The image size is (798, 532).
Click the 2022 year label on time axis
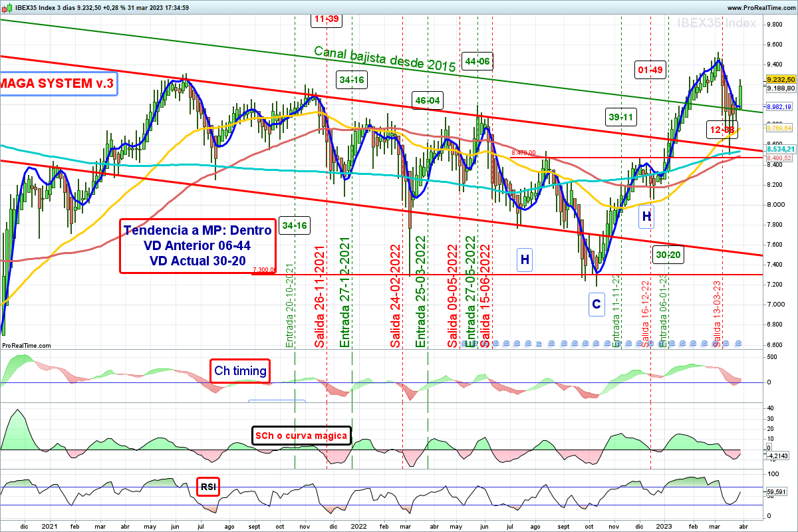pyautogui.click(x=358, y=526)
